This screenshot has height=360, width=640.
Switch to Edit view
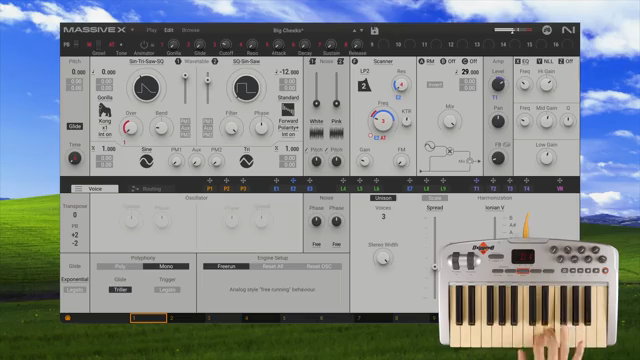[169, 30]
